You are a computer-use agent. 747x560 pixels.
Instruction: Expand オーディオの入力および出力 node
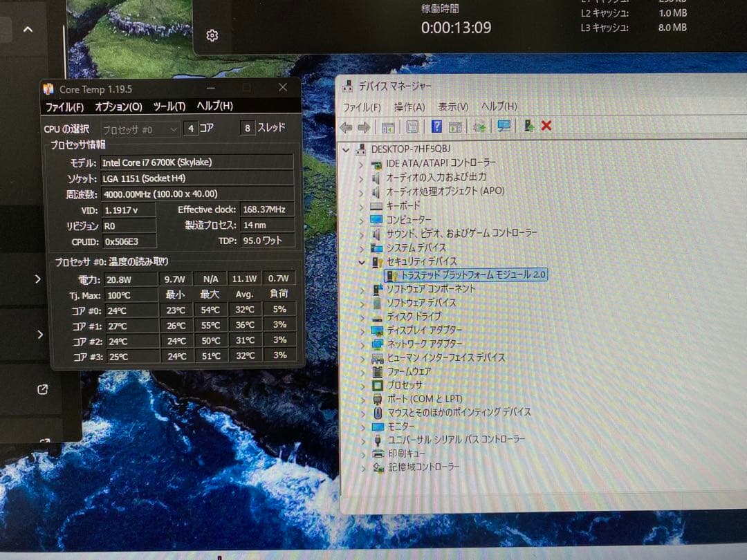pyautogui.click(x=361, y=178)
